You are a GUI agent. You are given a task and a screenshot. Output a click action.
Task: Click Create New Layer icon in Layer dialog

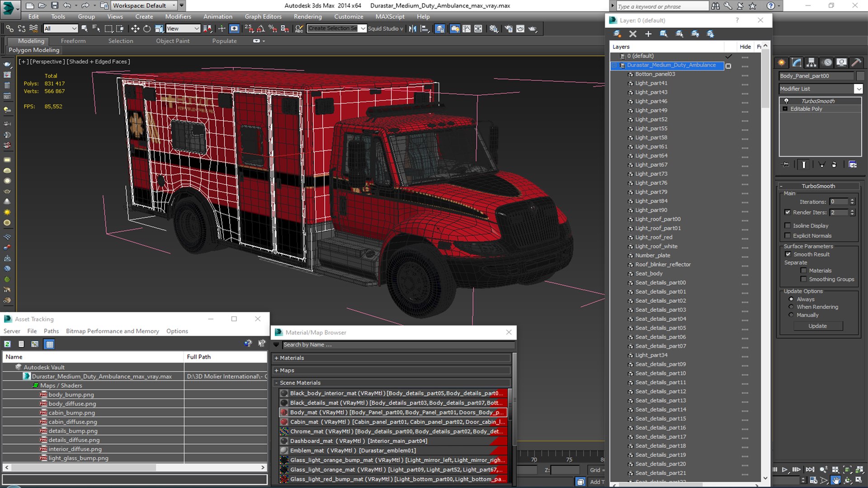[617, 34]
